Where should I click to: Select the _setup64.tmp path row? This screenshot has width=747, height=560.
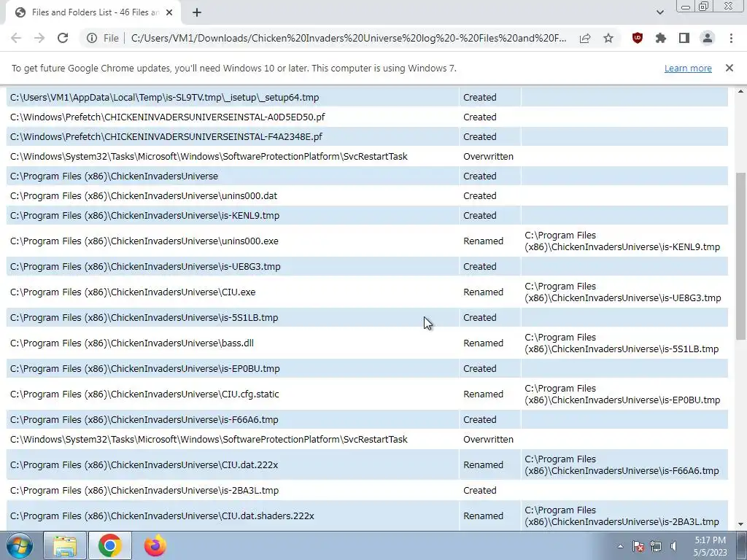[233, 97]
